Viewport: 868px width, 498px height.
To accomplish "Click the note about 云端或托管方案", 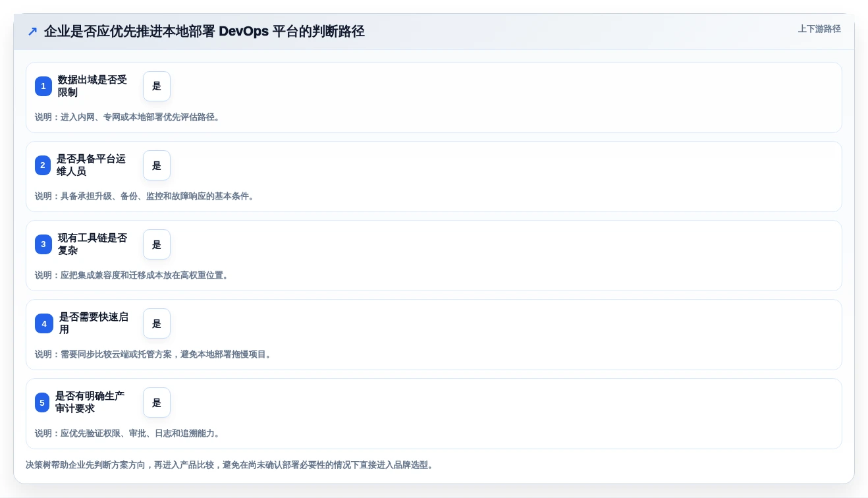I will click(153, 354).
